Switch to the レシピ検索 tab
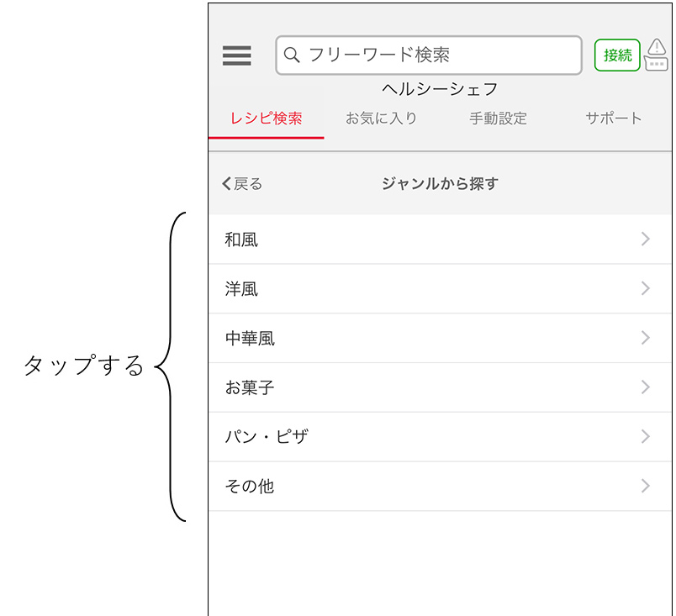This screenshot has width=676, height=616. click(x=266, y=118)
